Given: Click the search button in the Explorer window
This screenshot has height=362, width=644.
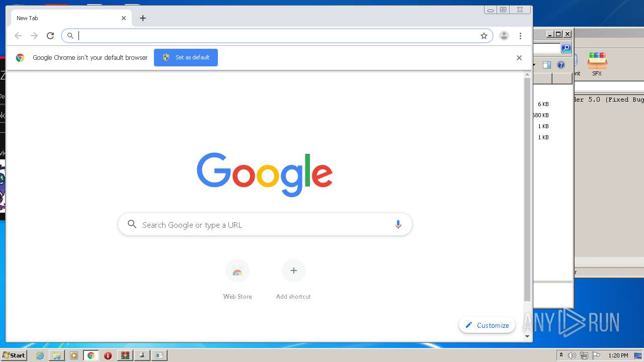Looking at the screenshot, I should coord(566,48).
